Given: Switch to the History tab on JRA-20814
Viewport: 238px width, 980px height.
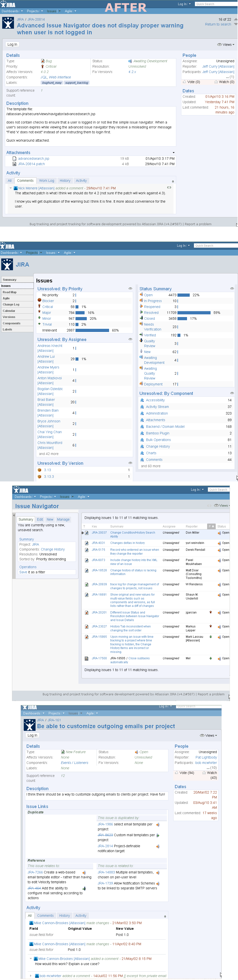Looking at the screenshot, I should (65, 181).
